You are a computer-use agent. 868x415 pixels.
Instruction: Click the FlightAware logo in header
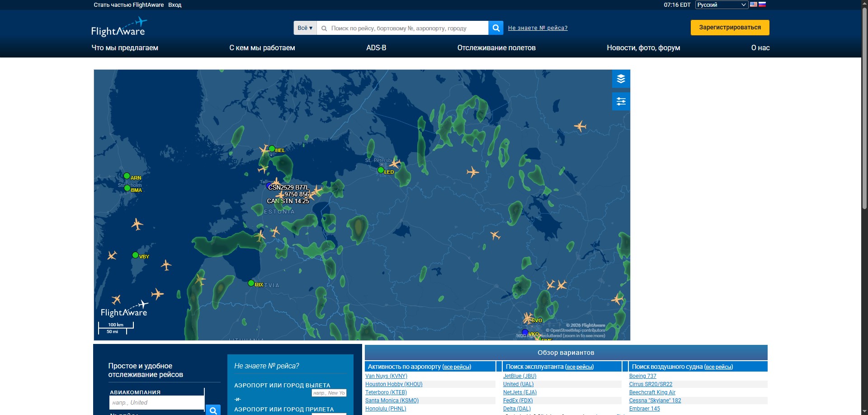119,28
